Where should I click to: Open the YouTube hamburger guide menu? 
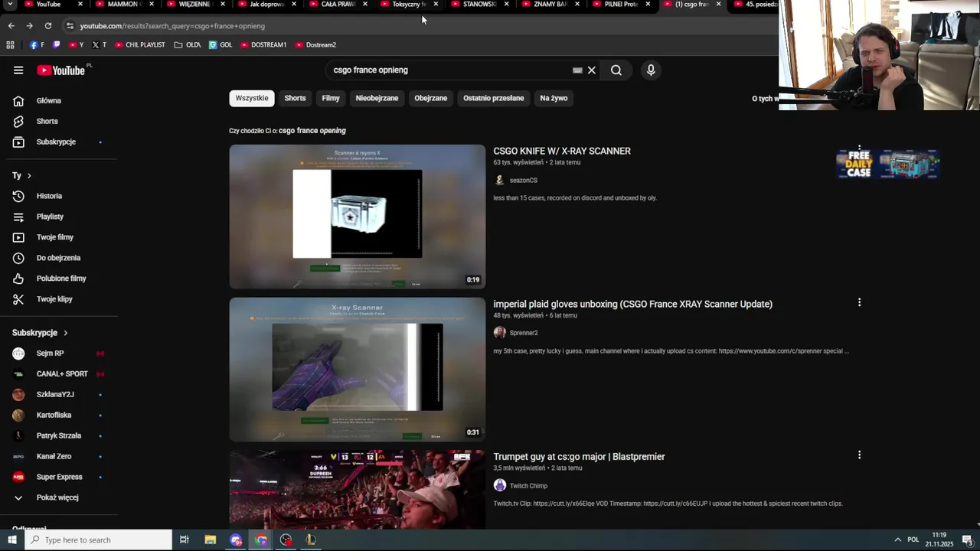(18, 70)
